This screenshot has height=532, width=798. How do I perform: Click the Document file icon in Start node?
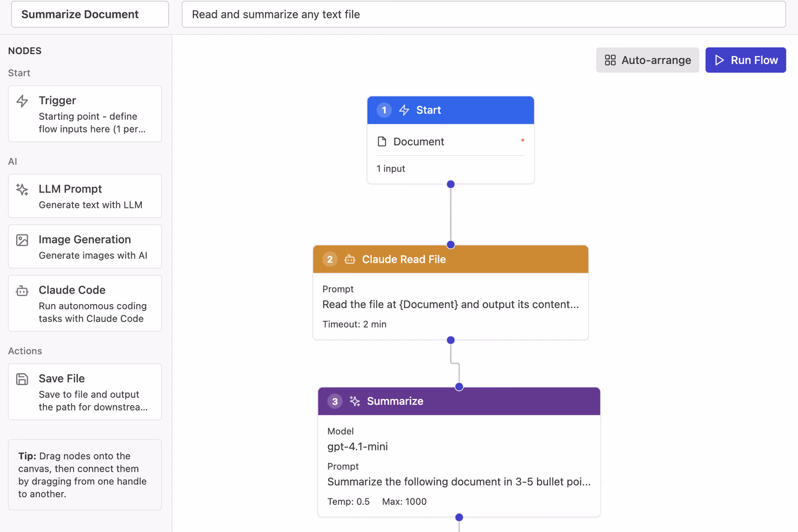[x=382, y=141]
